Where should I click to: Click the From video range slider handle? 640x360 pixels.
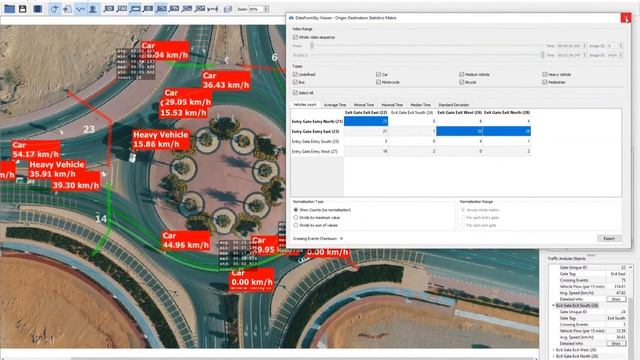(312, 46)
